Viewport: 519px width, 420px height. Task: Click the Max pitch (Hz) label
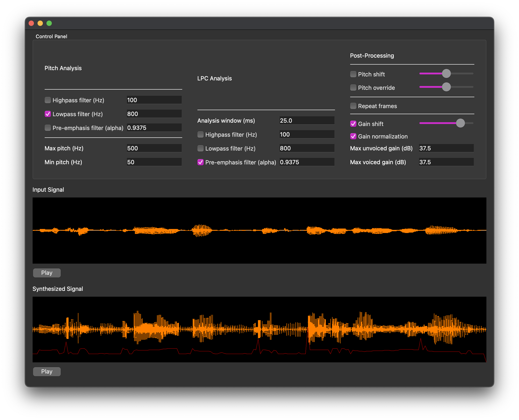(64, 148)
